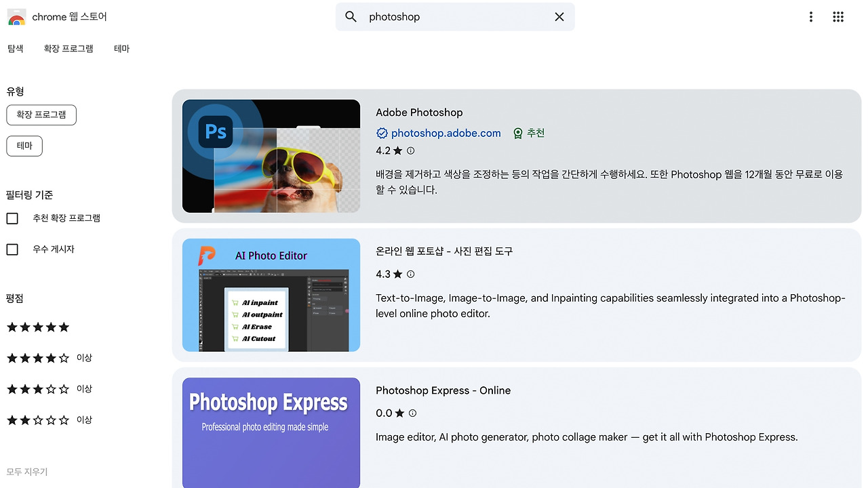The image size is (868, 488).
Task: Click the 추천 featured badge on Adobe Photoshop
Action: point(528,133)
